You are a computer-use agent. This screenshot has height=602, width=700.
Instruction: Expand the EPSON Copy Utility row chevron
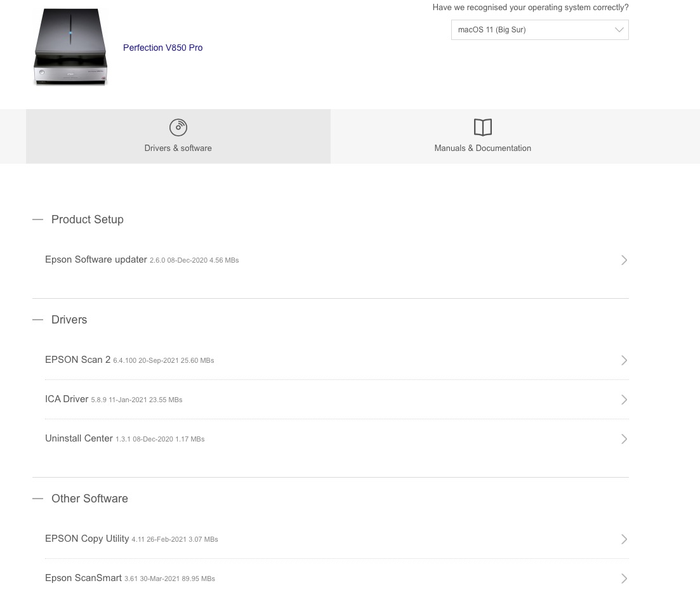pyautogui.click(x=624, y=539)
